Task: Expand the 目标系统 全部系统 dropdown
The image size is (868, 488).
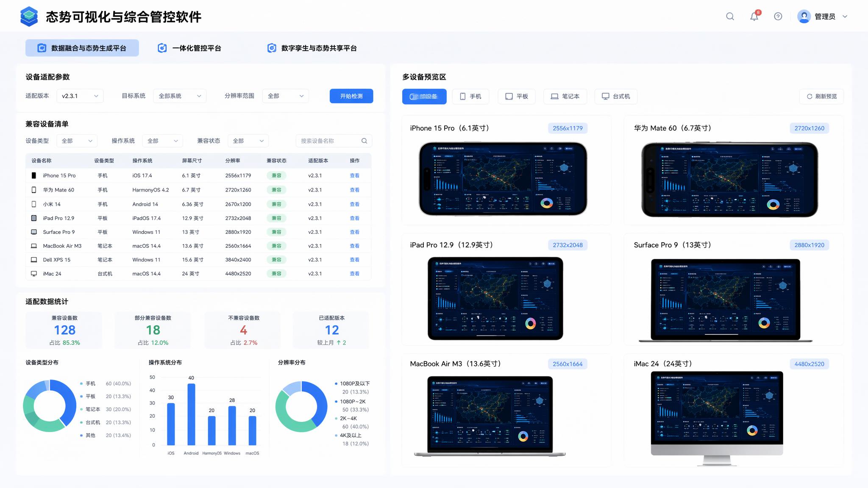Action: pyautogui.click(x=180, y=96)
